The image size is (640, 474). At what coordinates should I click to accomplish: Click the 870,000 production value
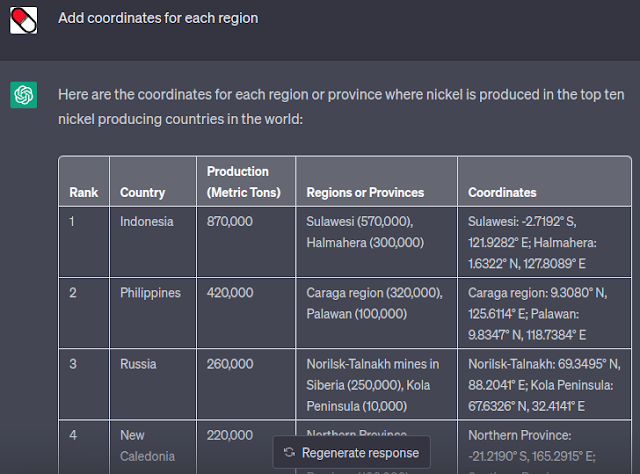230,221
